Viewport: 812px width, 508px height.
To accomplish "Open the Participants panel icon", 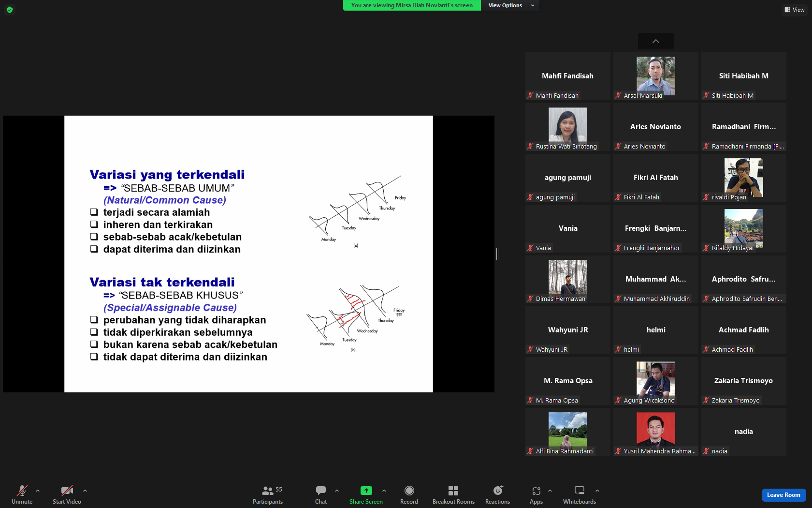I will tap(267, 491).
